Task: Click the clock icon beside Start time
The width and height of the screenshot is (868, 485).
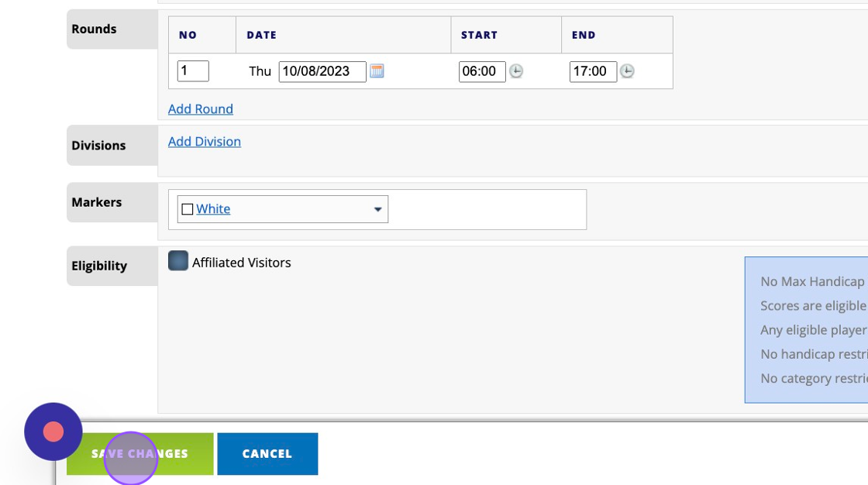Action: click(516, 71)
